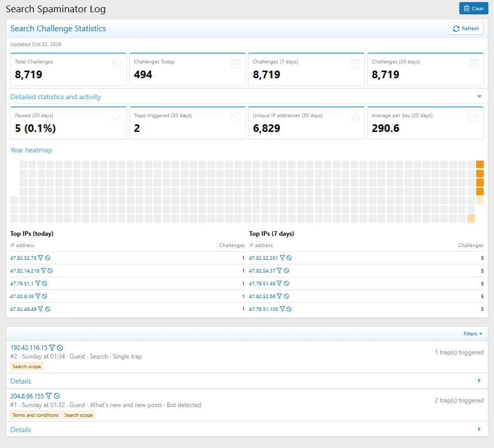Click the 'Top IPs (7 days)' heading
Image resolution: width=494 pixels, height=448 pixels.
click(x=272, y=233)
